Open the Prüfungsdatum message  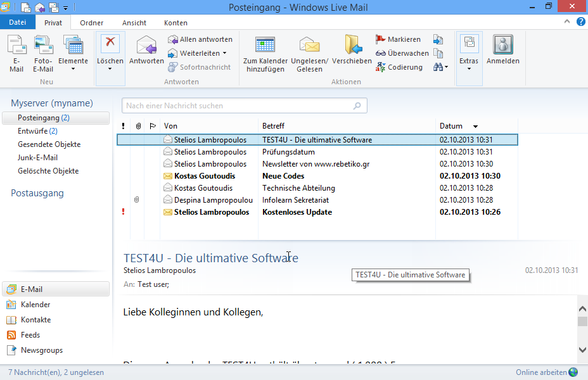click(x=317, y=152)
